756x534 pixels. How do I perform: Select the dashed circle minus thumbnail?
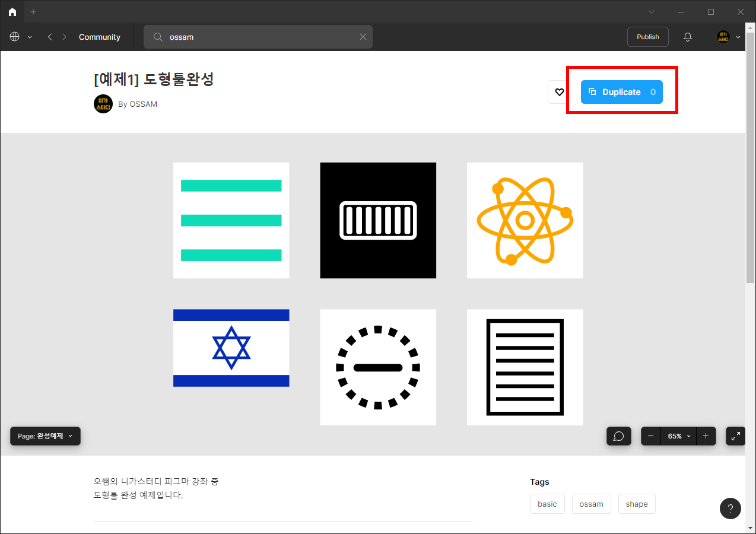point(378,367)
